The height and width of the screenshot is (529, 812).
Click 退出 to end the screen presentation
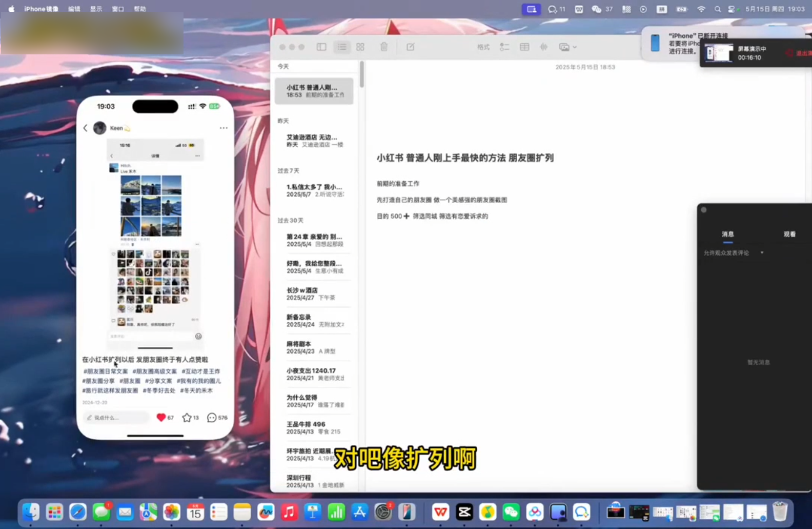pos(798,53)
